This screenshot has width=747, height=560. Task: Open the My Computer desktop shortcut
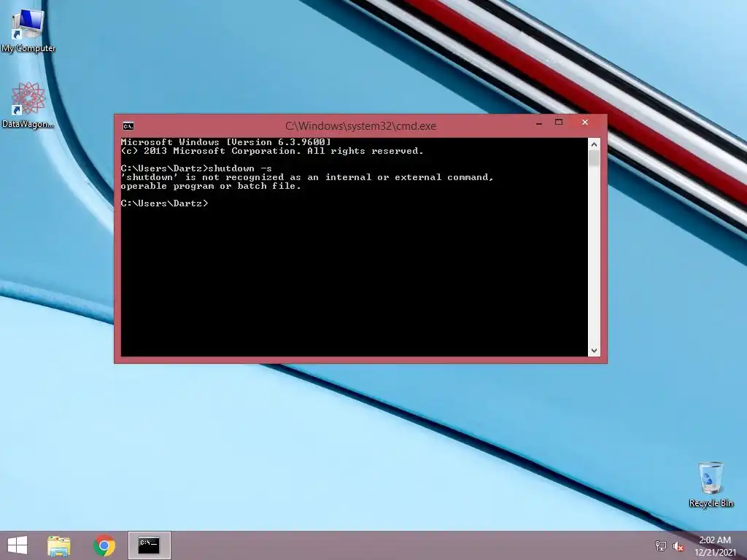28,29
